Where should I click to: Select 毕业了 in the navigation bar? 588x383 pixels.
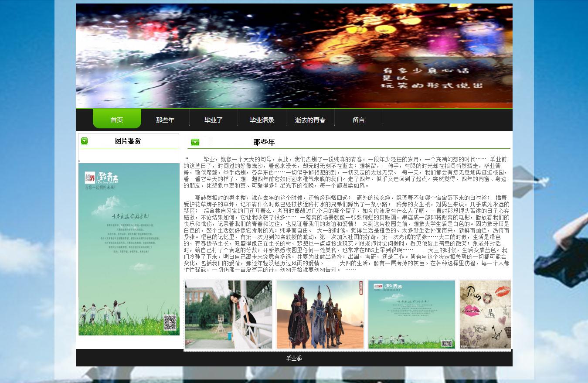click(x=214, y=120)
